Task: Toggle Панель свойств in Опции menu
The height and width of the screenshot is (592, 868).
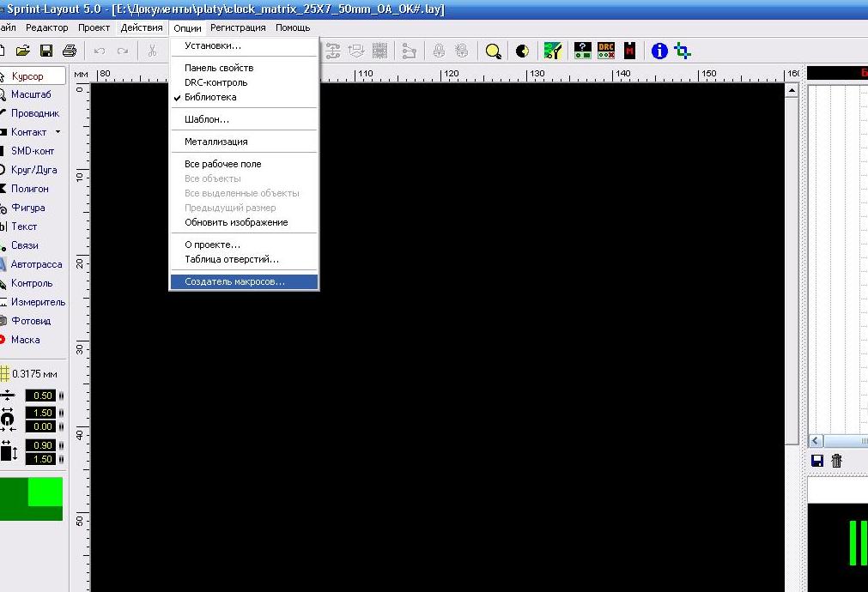Action: pos(219,68)
